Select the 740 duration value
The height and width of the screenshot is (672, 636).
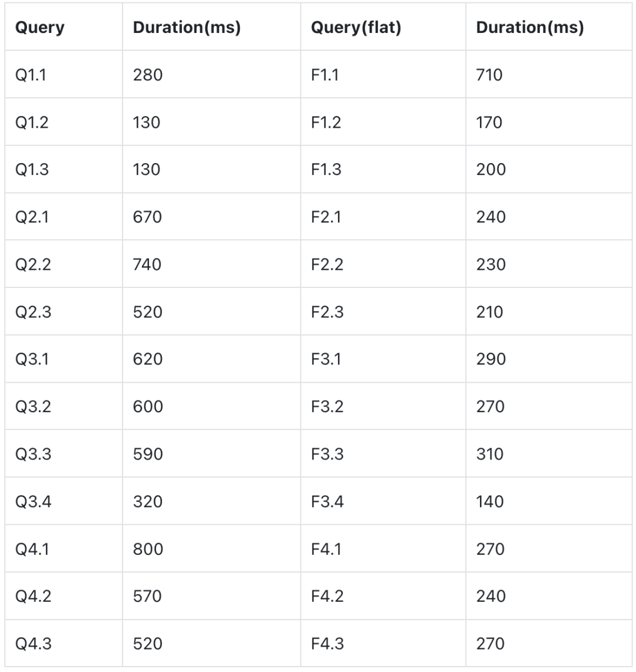[147, 264]
